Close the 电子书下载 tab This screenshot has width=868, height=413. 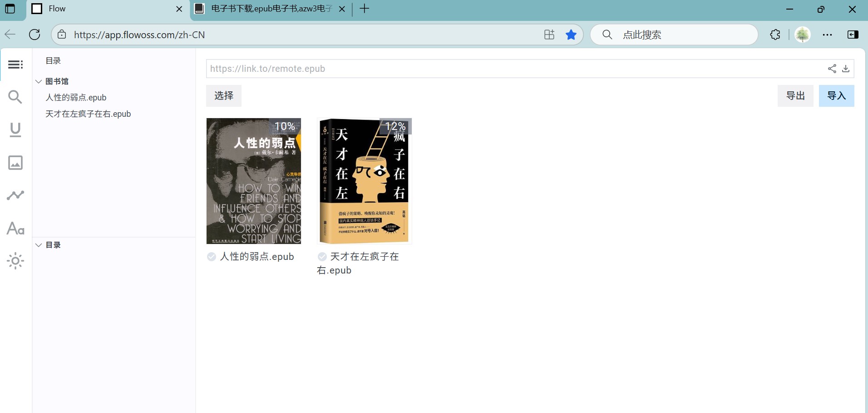tap(342, 9)
